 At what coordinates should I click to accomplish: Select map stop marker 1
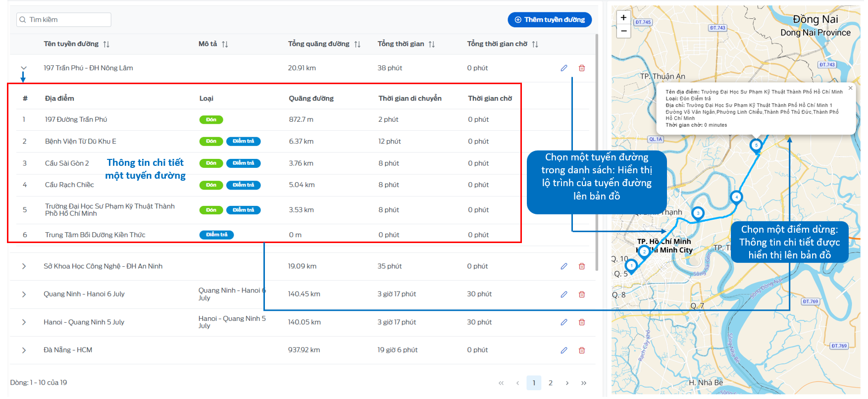631,266
